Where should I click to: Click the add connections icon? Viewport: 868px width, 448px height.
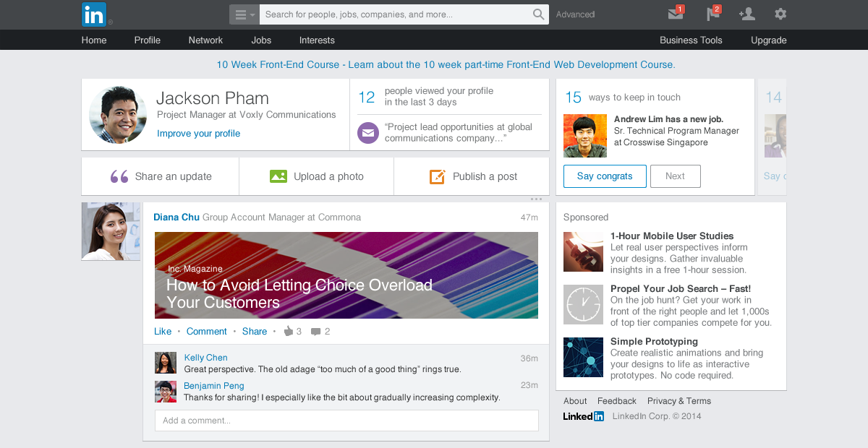(746, 14)
